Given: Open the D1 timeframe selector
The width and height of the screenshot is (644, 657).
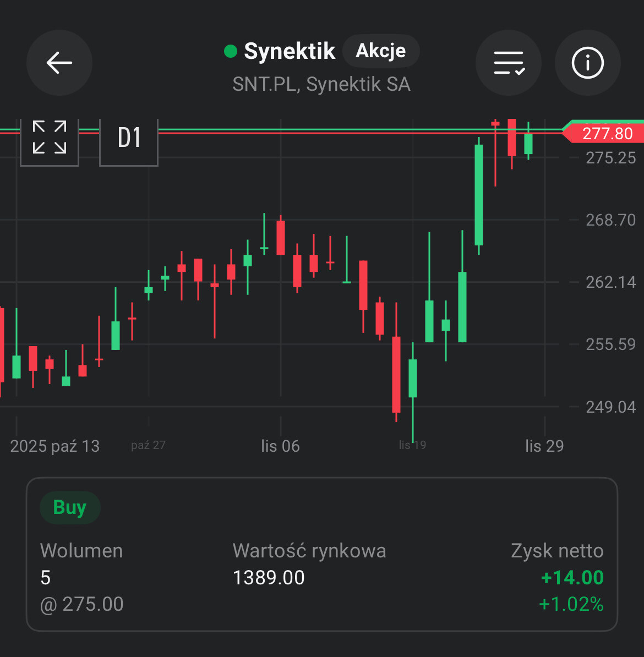Looking at the screenshot, I should coord(129,138).
